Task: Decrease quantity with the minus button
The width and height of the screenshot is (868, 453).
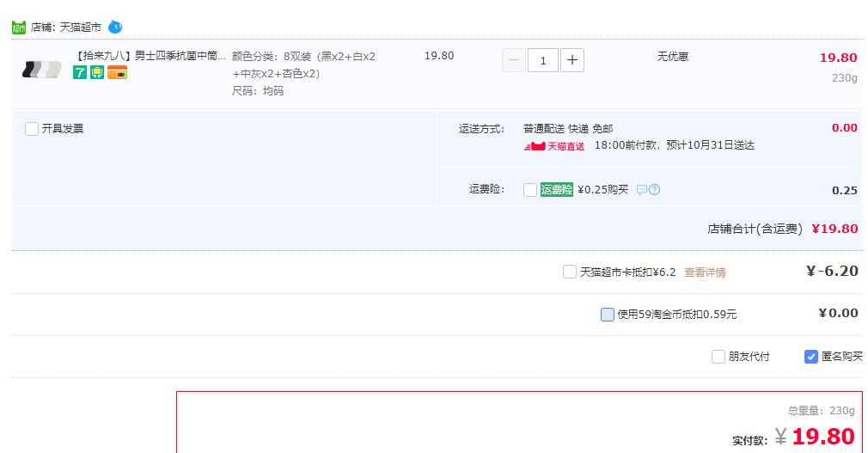Action: tap(514, 60)
